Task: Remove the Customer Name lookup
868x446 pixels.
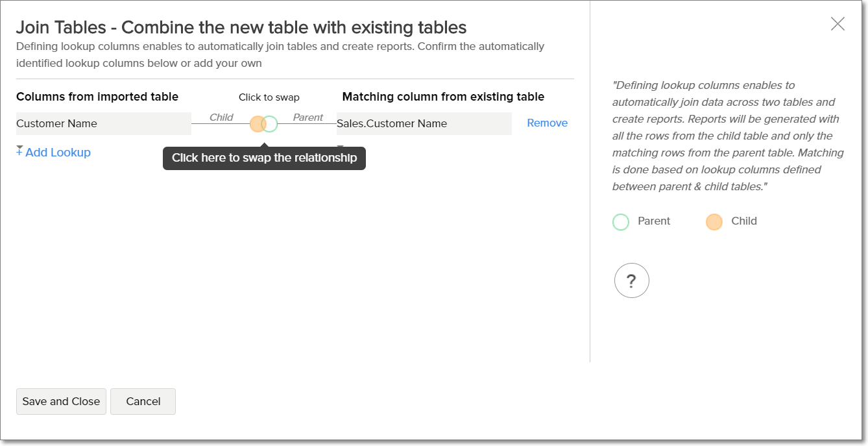Action: point(547,123)
